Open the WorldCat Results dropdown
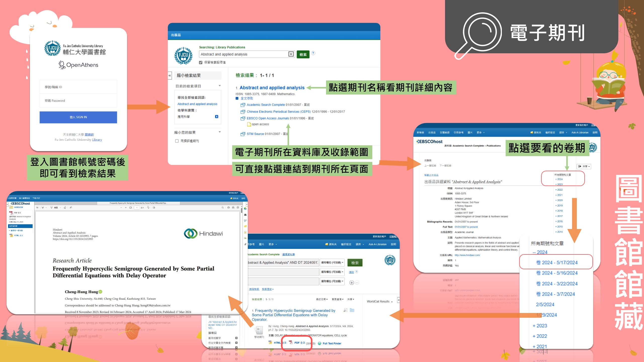 (x=380, y=301)
